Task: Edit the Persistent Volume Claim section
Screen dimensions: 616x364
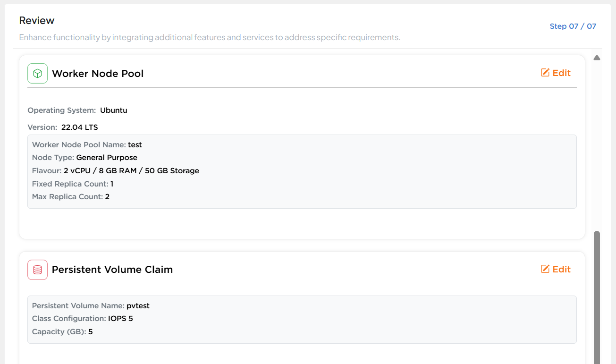Action: 556,269
